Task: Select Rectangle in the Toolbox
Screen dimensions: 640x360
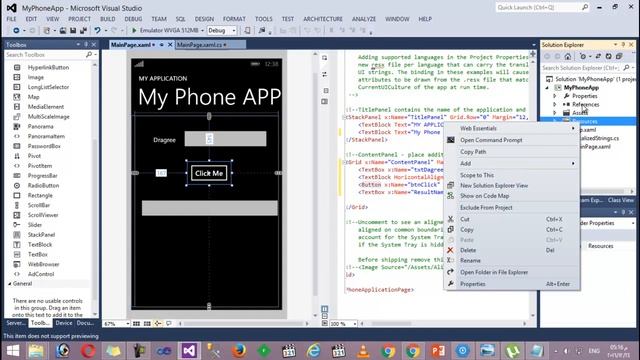Action: (40, 195)
